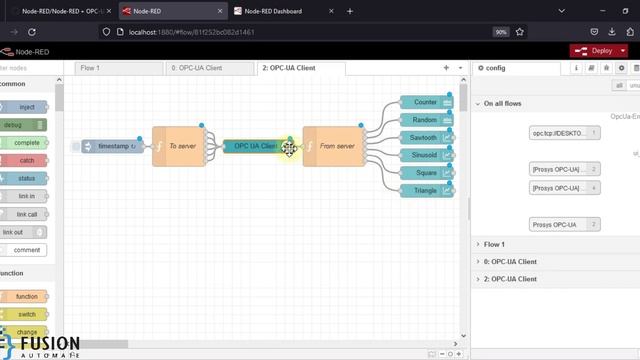This screenshot has height=360, width=640.
Task: Select the Counter dashboard node
Action: tap(427, 102)
